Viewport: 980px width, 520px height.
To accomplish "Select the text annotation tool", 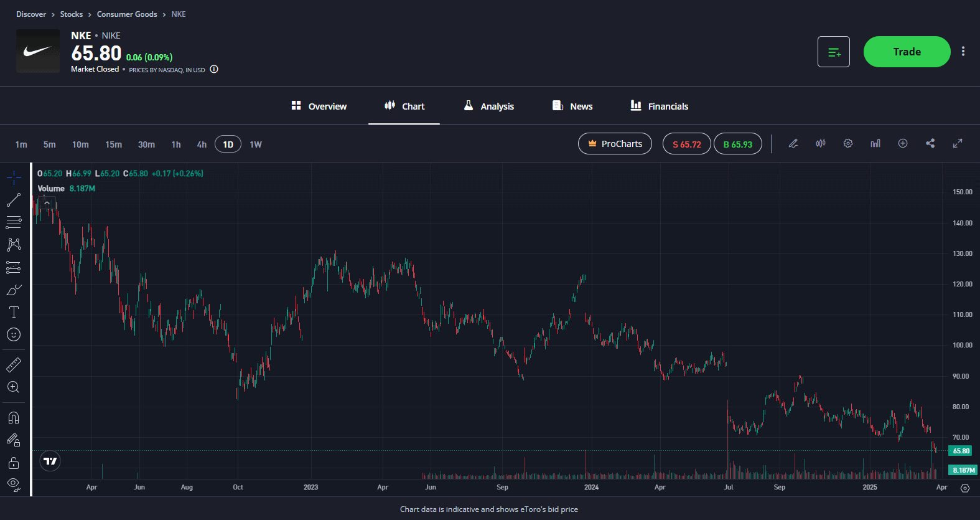I will (x=14, y=312).
